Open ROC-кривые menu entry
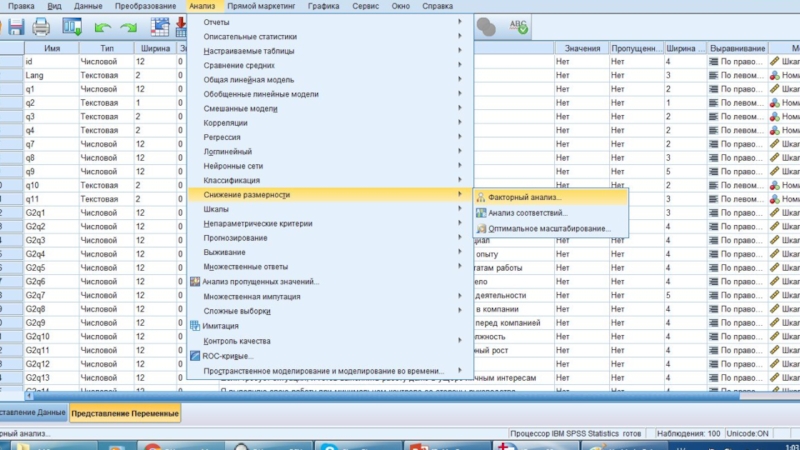 [x=228, y=355]
